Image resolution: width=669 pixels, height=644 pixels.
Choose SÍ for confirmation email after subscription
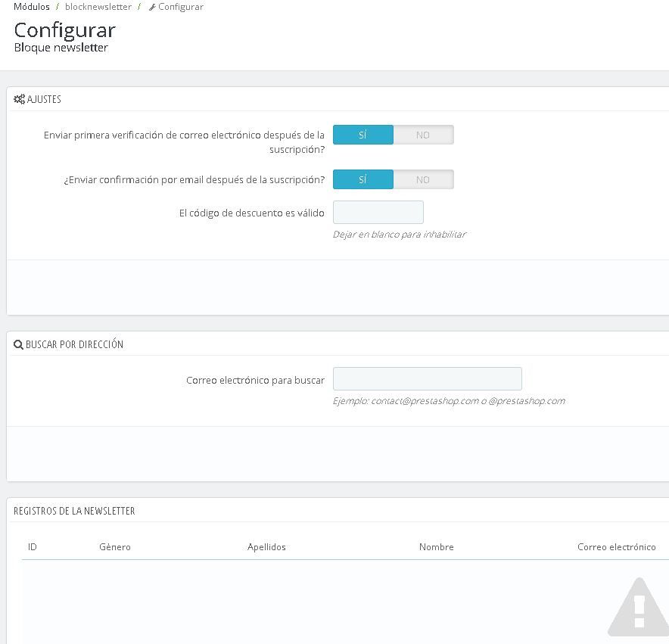pyautogui.click(x=363, y=179)
